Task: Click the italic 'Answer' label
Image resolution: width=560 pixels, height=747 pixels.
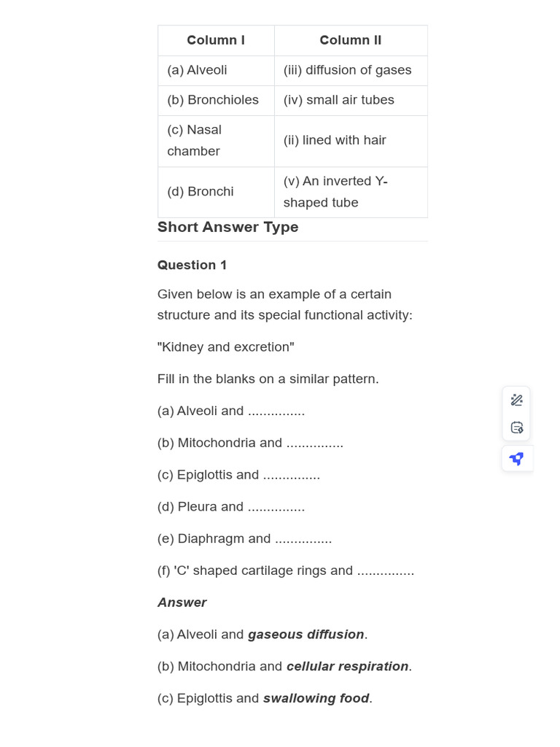Action: [182, 603]
